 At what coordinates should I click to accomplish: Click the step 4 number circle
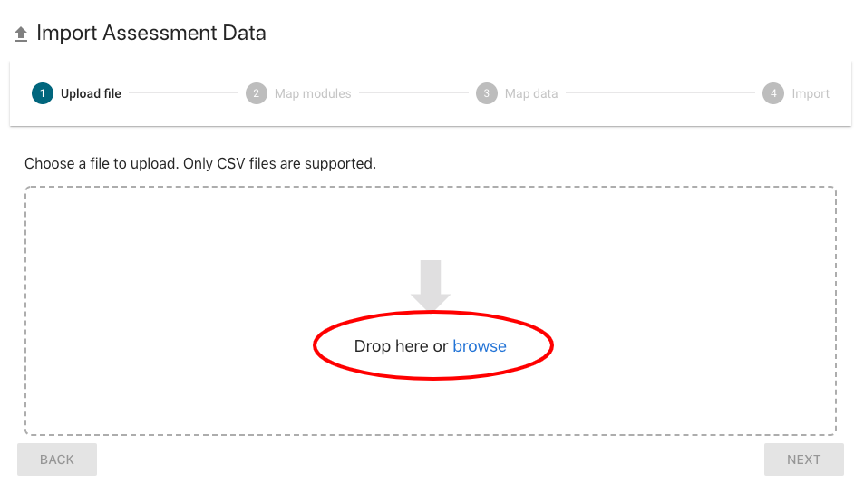[773, 93]
